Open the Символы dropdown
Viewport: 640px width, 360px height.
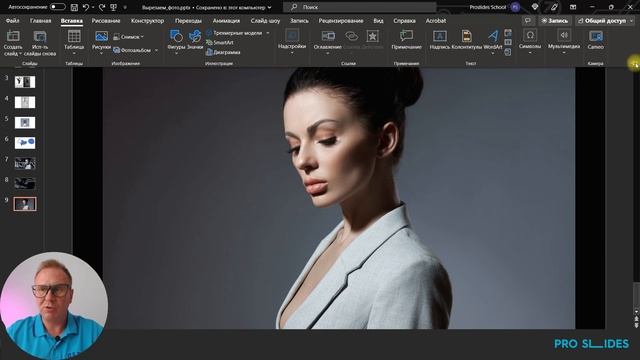click(530, 42)
